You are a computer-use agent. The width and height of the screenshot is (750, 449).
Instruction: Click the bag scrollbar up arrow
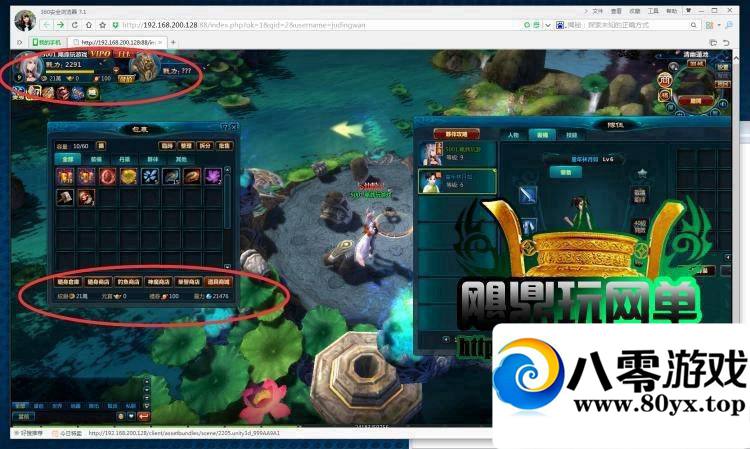(x=227, y=170)
